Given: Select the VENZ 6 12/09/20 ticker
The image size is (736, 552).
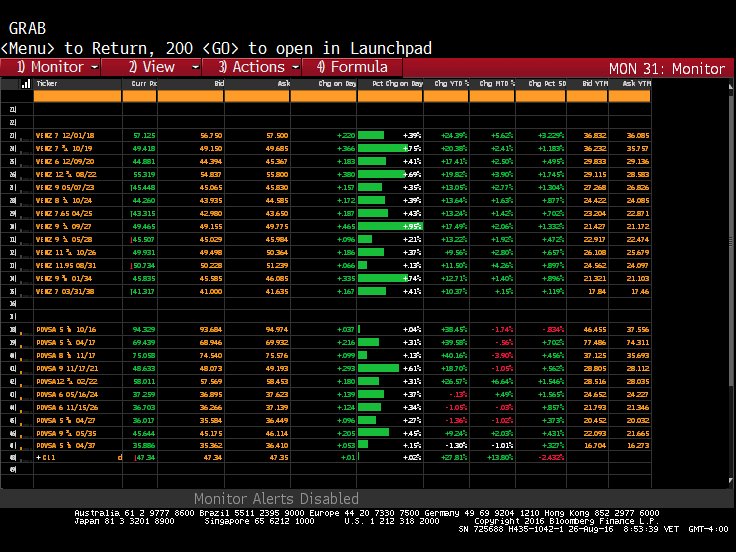Looking at the screenshot, I should click(x=65, y=161).
